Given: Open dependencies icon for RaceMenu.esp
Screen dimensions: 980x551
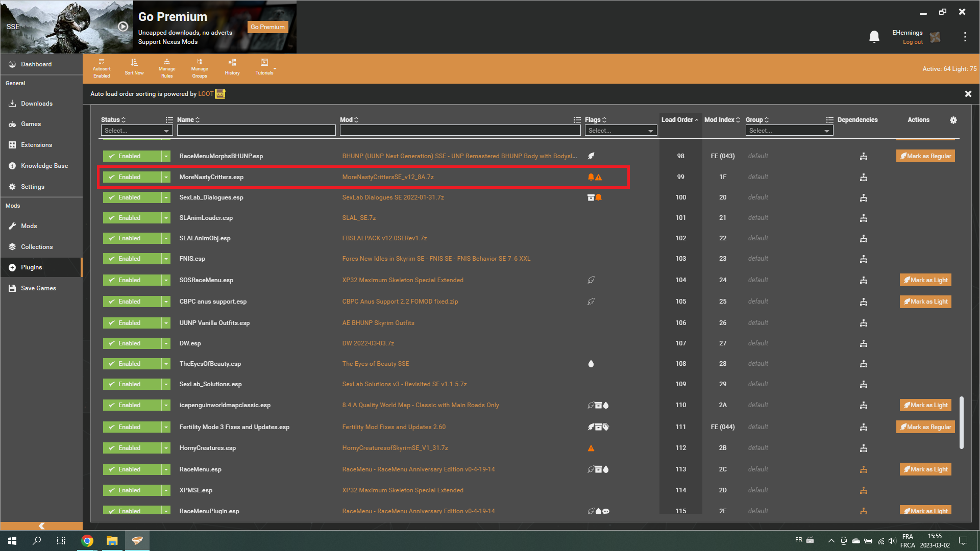Looking at the screenshot, I should click(864, 469).
